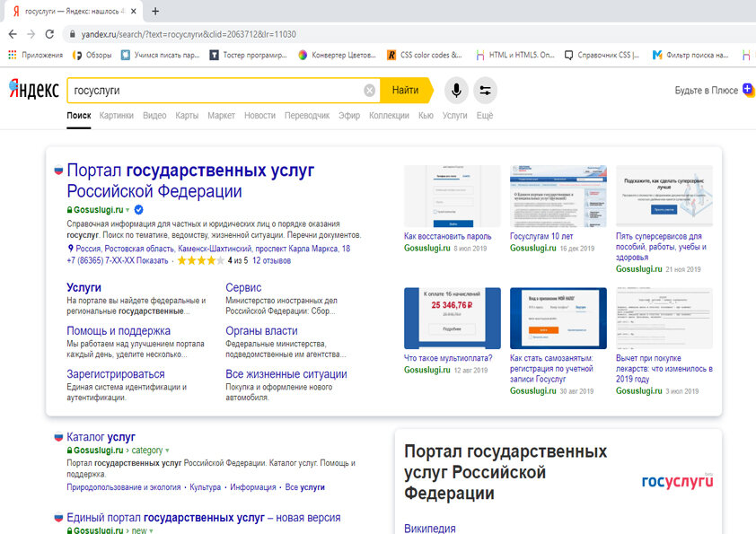The width and height of the screenshot is (756, 534).
Task: Open CSS color codes bookmark
Action: (x=425, y=55)
